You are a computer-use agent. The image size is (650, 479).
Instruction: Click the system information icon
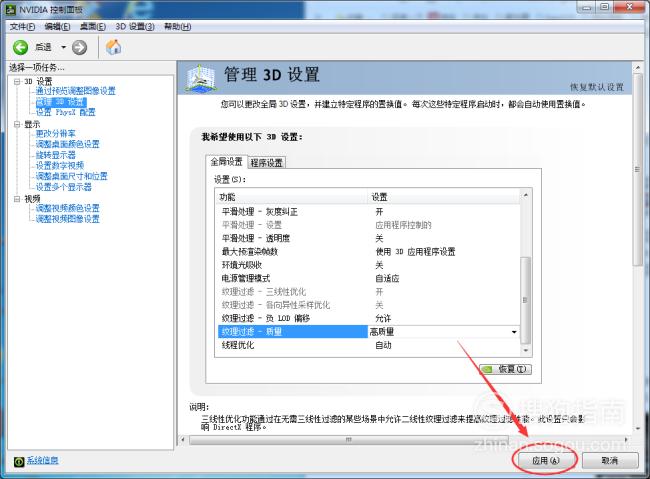click(x=19, y=462)
